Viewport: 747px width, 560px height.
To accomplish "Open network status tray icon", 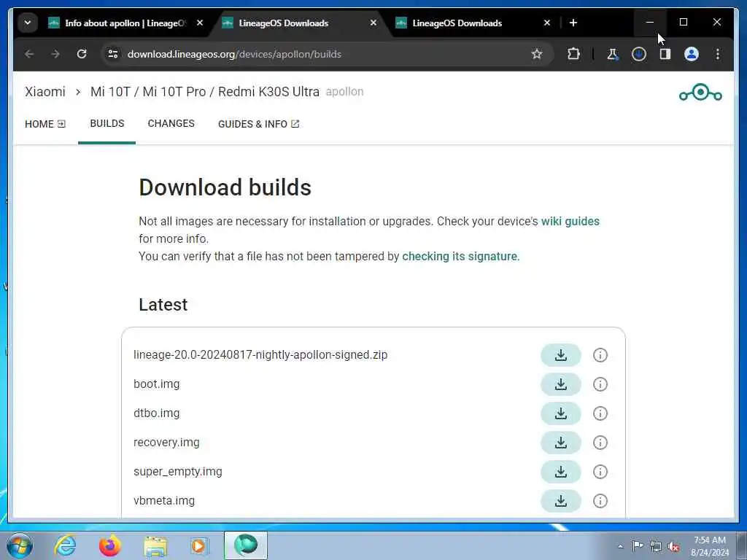I will coord(656,547).
